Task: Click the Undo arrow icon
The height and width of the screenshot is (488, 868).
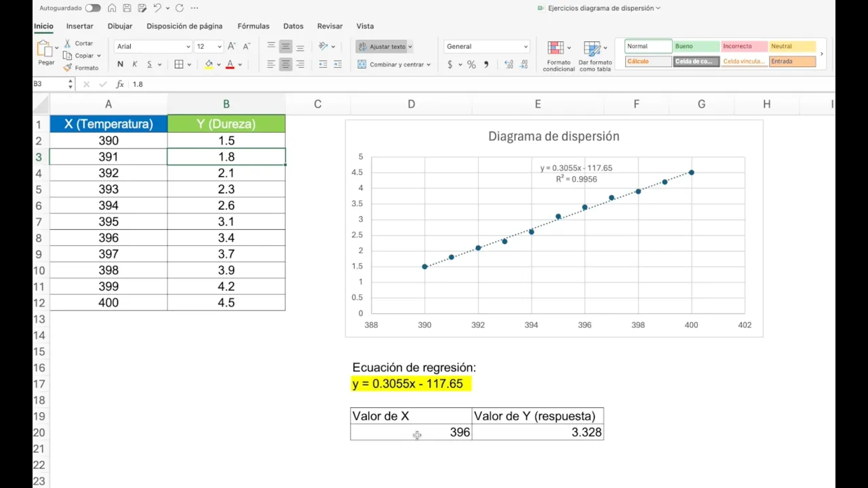Action: pyautogui.click(x=157, y=8)
